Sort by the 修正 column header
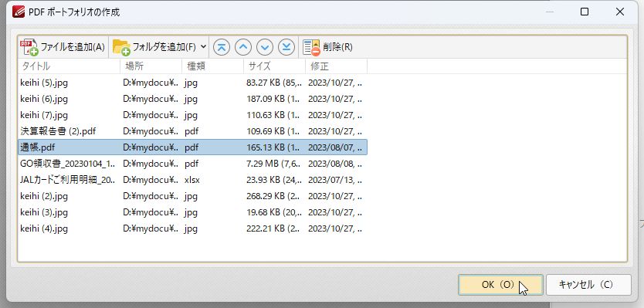Screen dimensions: 644x308 click(x=337, y=66)
